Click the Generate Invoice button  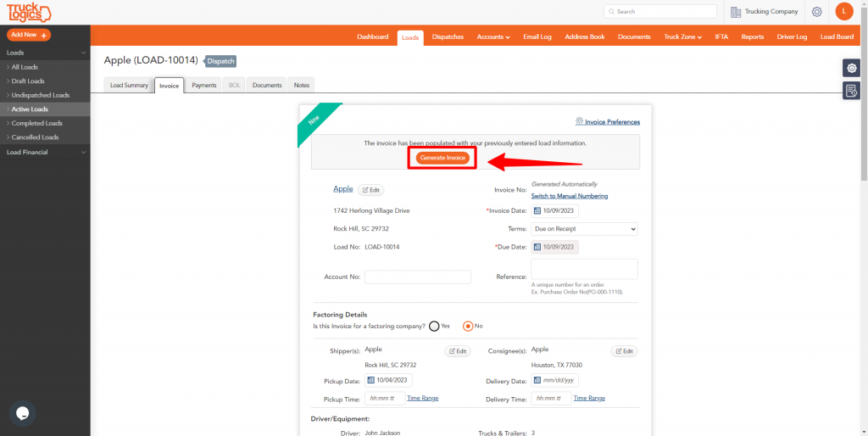pos(442,158)
